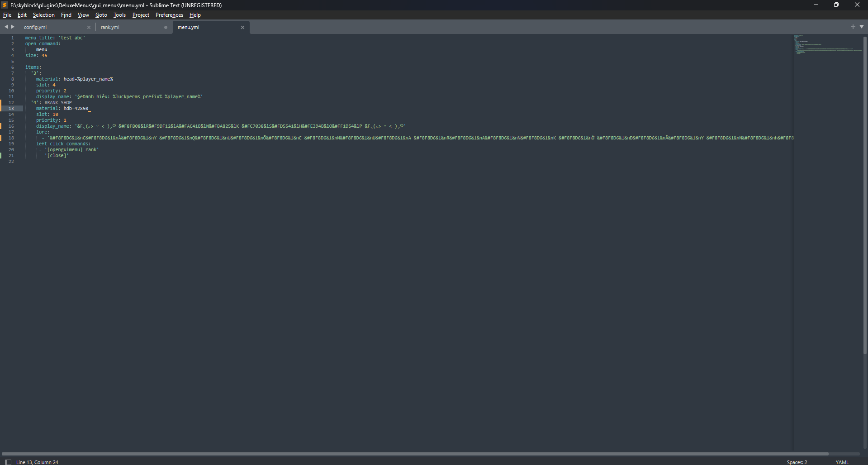Click line number 18 in gutter
868x465 pixels.
[x=11, y=138]
